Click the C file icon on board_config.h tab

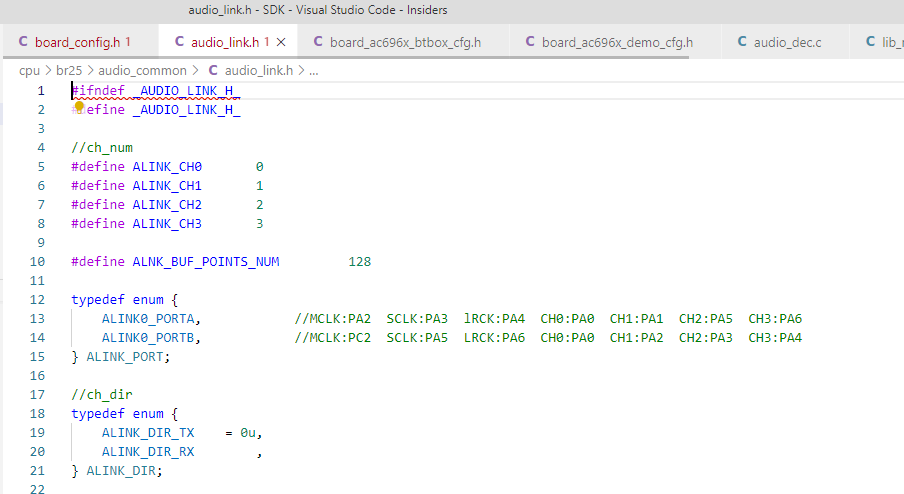click(23, 42)
